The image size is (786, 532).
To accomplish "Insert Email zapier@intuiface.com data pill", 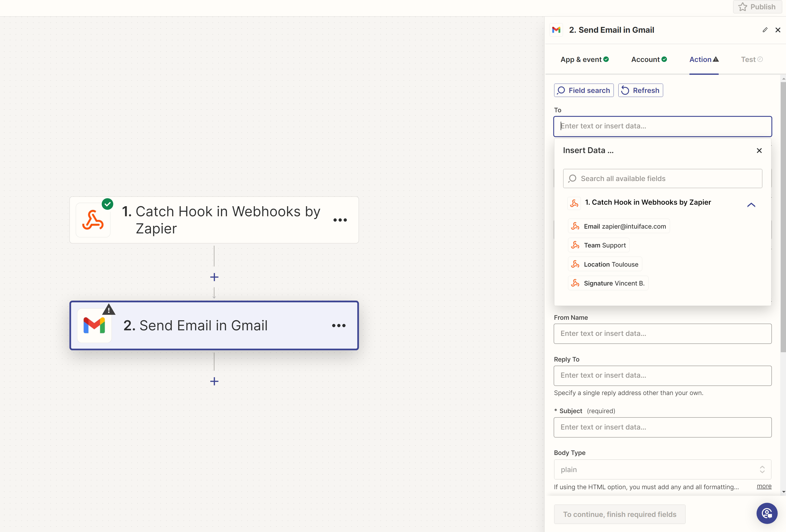I will coord(619,226).
